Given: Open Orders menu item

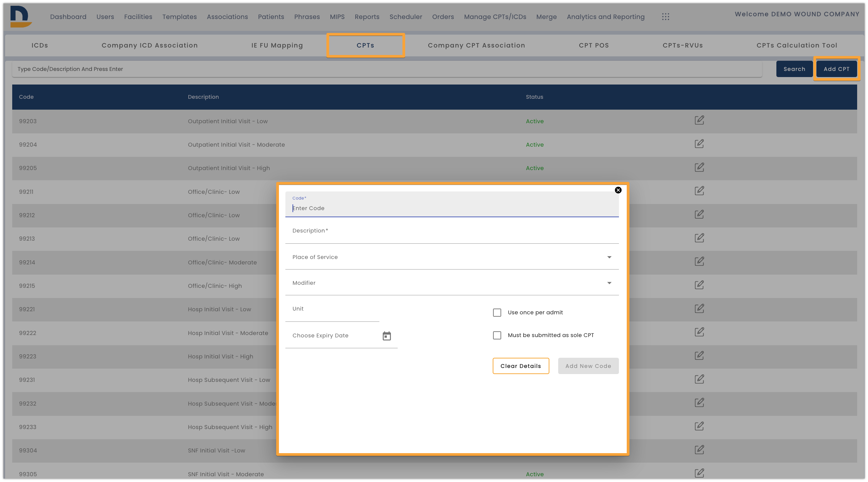Looking at the screenshot, I should pyautogui.click(x=443, y=17).
